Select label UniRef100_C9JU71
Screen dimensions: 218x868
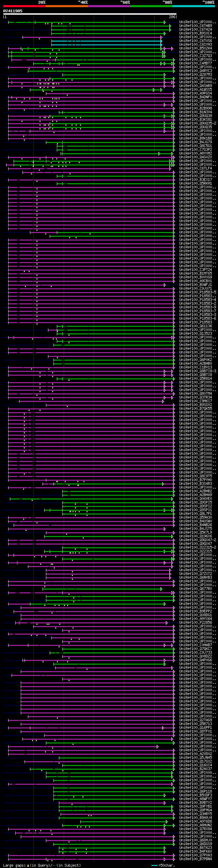[196, 288]
